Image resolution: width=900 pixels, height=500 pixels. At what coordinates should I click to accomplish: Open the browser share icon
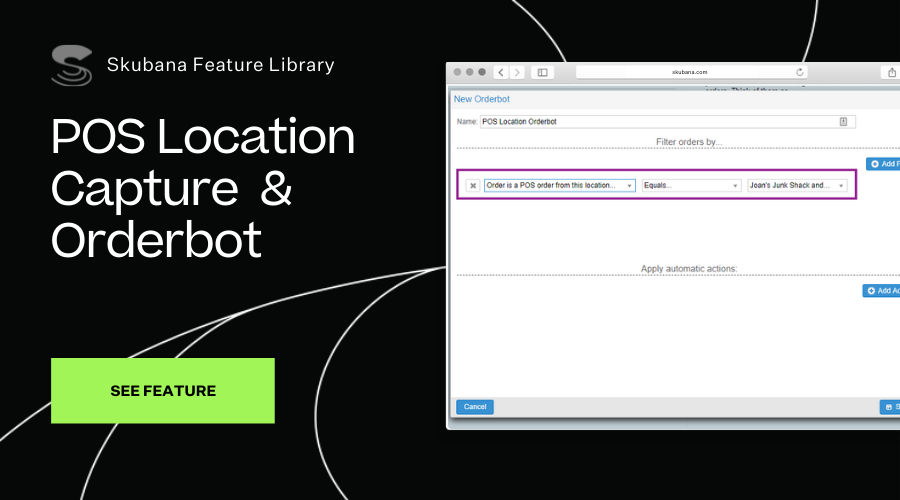point(891,72)
